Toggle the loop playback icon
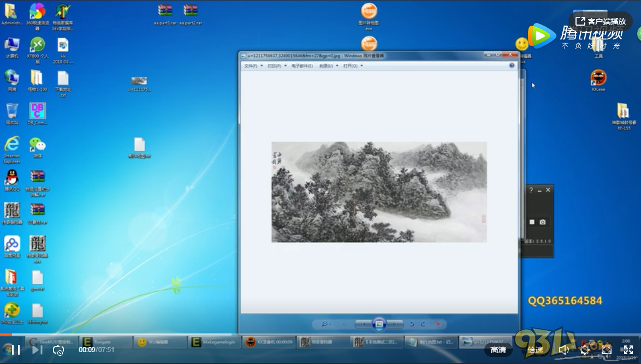Image resolution: width=641 pixels, height=364 pixels. coord(58,350)
